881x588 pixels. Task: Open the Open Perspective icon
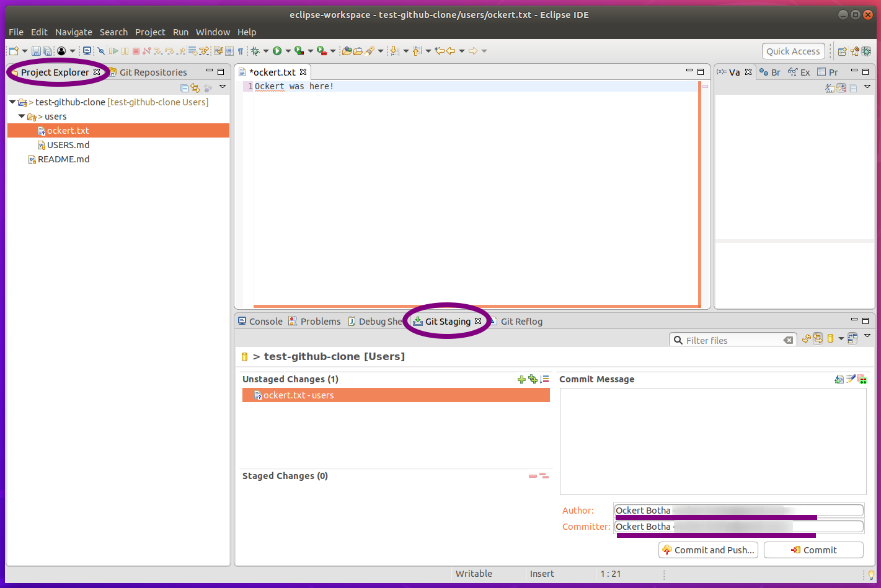click(842, 51)
